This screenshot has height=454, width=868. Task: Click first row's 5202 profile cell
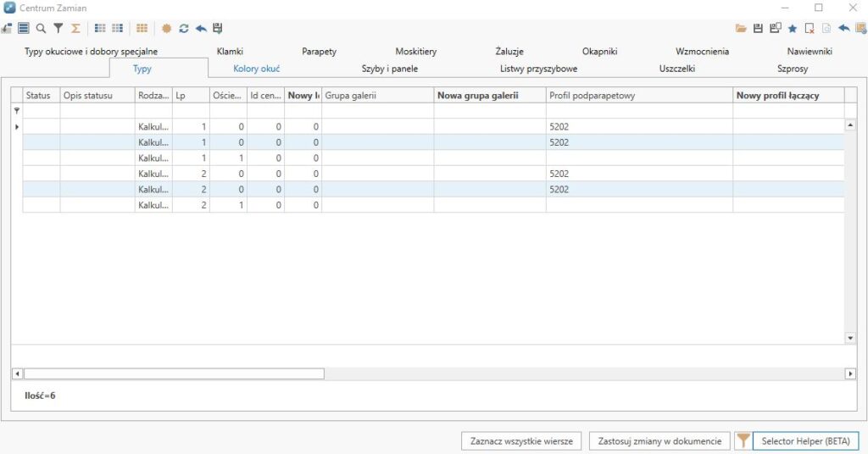coord(639,127)
